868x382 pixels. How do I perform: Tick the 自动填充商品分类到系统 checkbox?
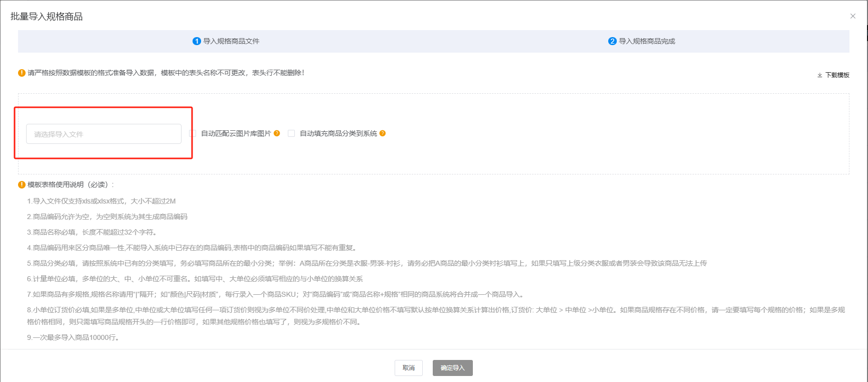tap(291, 133)
